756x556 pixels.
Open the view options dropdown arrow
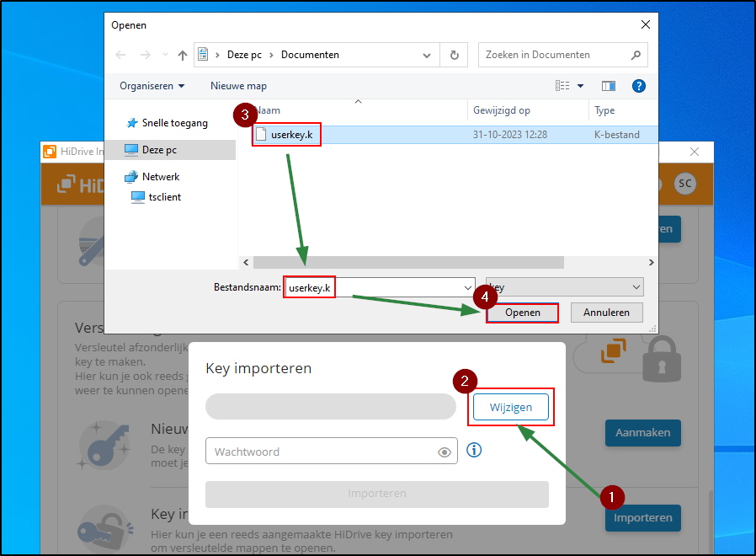pos(580,86)
